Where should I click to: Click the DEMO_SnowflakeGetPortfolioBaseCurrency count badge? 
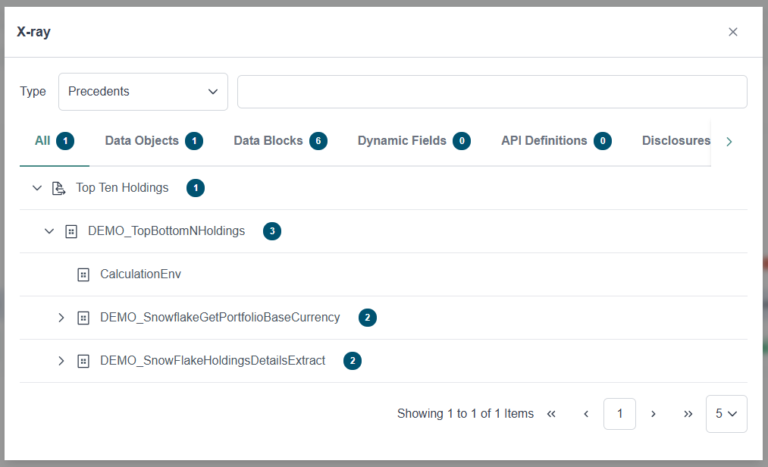367,318
